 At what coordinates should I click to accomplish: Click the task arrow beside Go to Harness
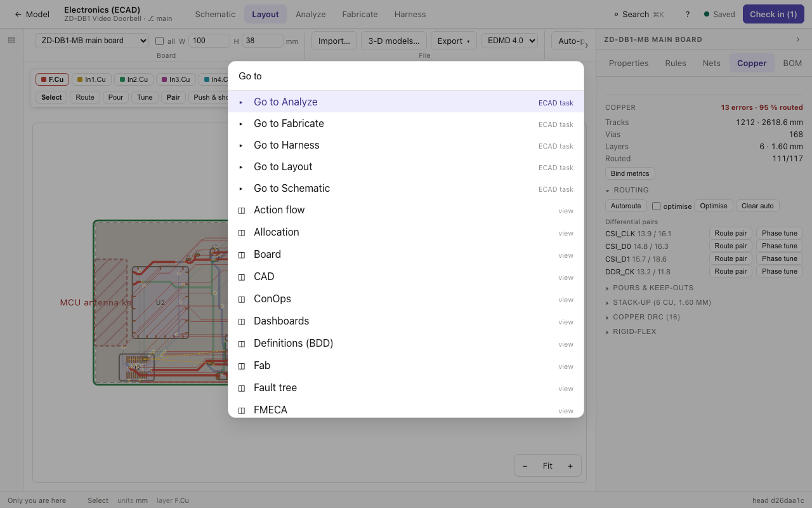pos(241,145)
